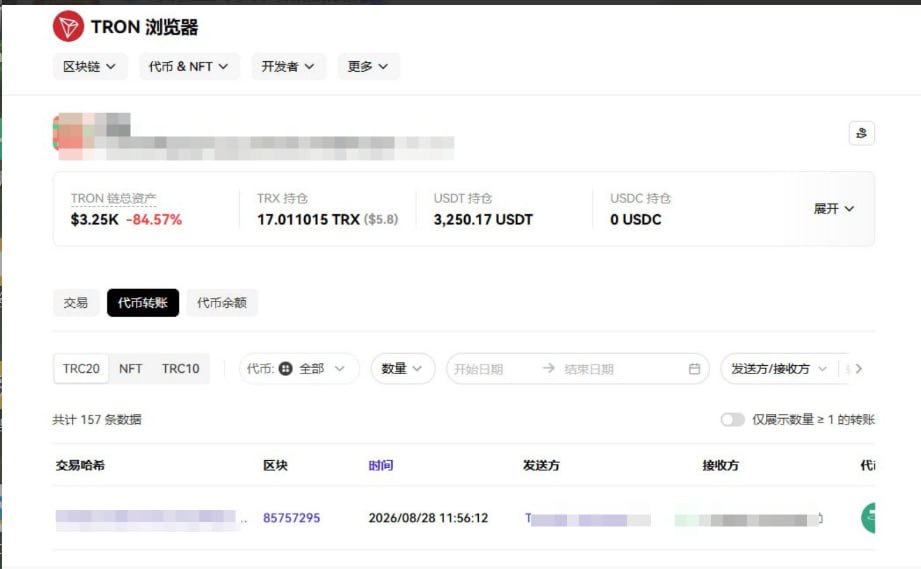Open the 开发者 menu
This screenshot has width=921, height=569.
point(288,66)
